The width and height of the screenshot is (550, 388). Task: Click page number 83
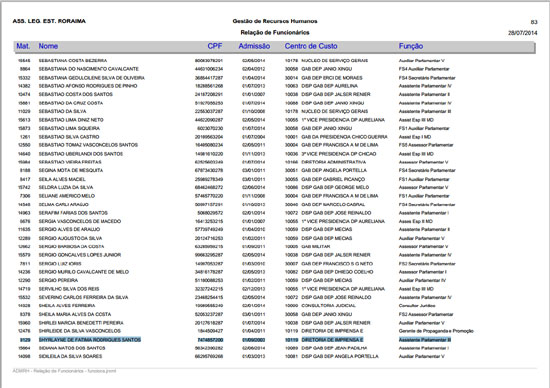pos(534,22)
